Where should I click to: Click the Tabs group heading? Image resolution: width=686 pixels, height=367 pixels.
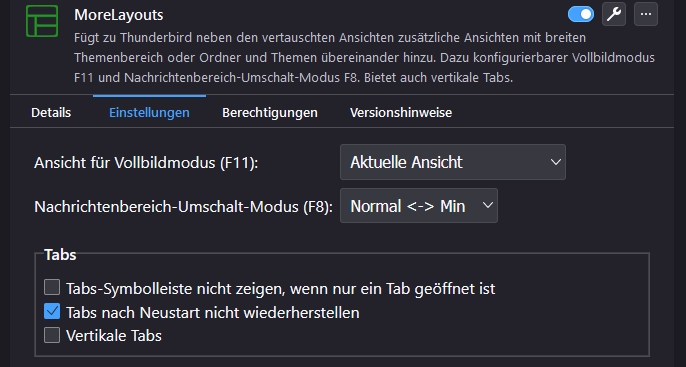pos(60,255)
